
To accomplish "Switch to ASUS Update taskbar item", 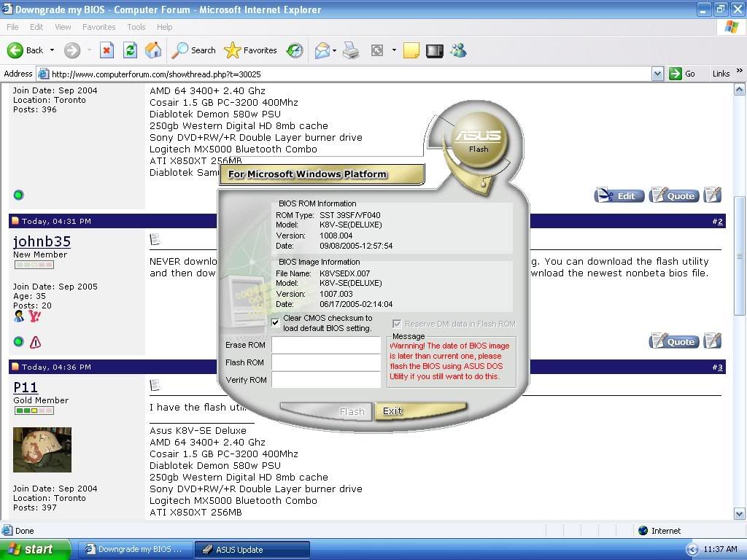I will (252, 549).
